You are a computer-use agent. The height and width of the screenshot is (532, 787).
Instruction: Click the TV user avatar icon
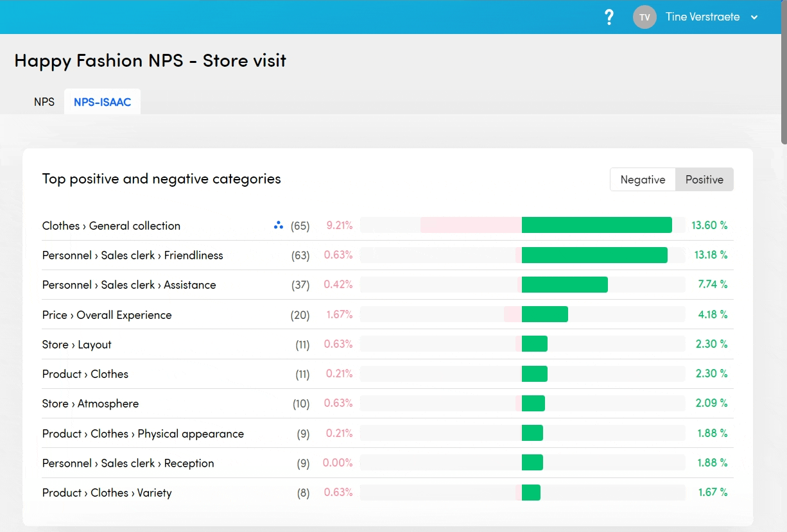[x=644, y=17]
